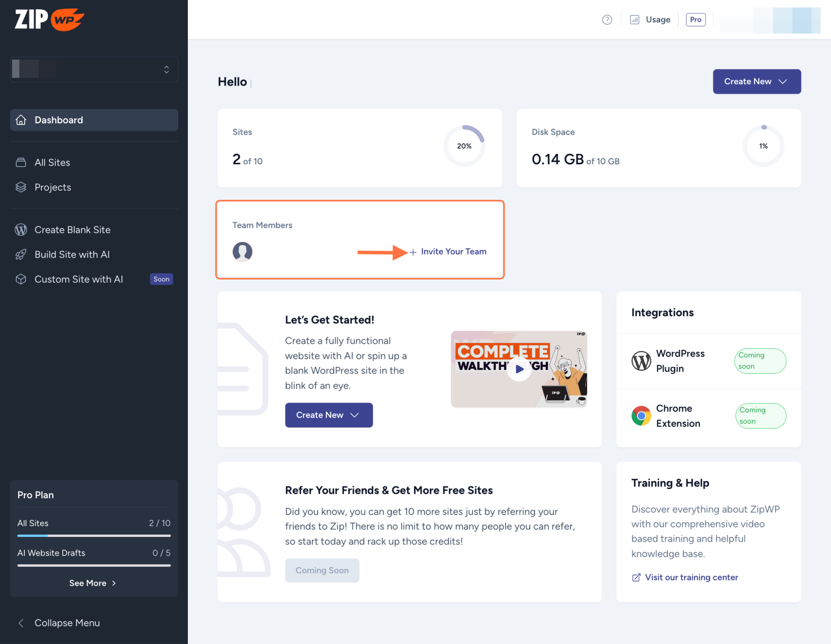Open the Usage chart icon
Image resolution: width=831 pixels, height=644 pixels.
pyautogui.click(x=634, y=19)
